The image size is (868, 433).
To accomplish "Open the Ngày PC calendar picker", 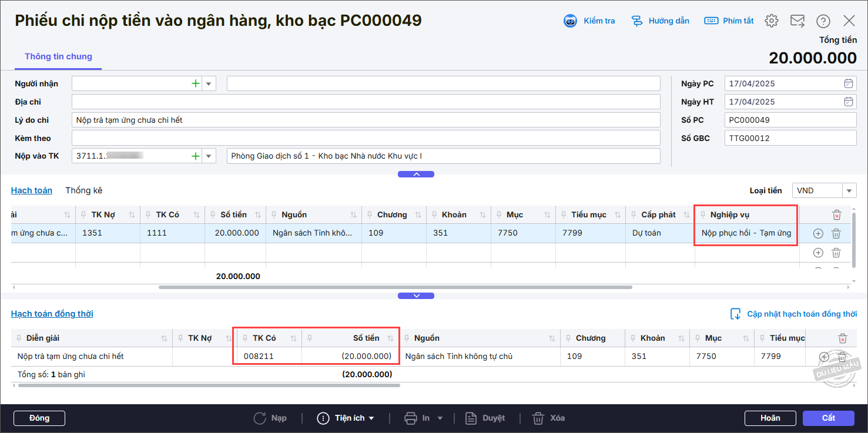I will click(x=848, y=83).
